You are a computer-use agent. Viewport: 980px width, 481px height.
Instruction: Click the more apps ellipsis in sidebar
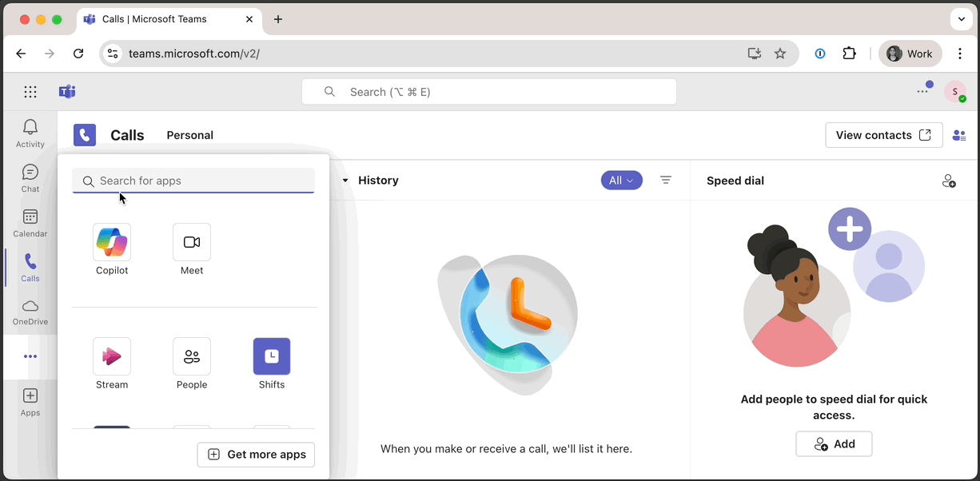[x=30, y=356]
